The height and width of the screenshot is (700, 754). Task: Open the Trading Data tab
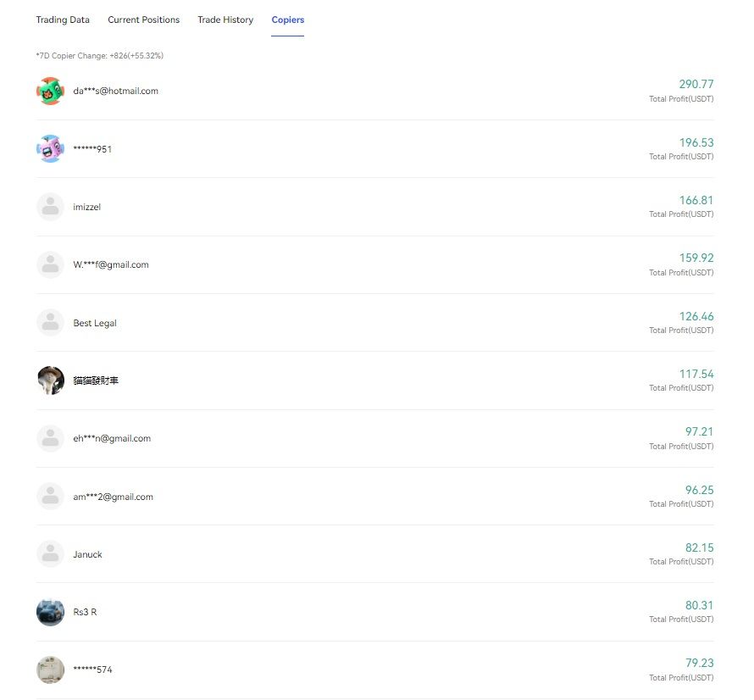click(x=63, y=19)
